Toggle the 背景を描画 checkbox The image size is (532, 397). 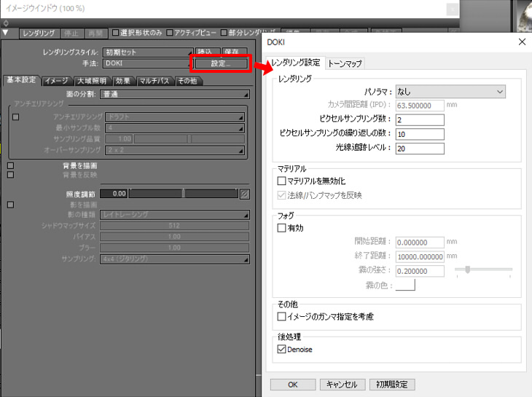10,165
